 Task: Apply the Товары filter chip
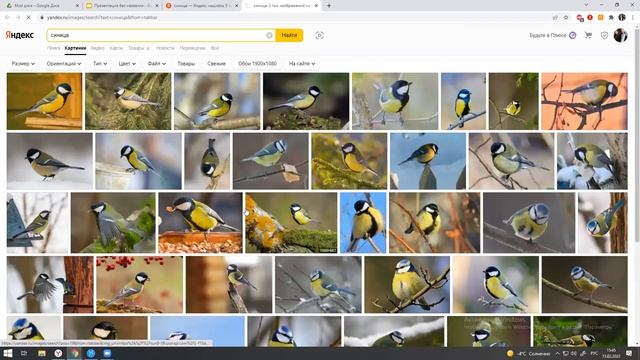(186, 64)
